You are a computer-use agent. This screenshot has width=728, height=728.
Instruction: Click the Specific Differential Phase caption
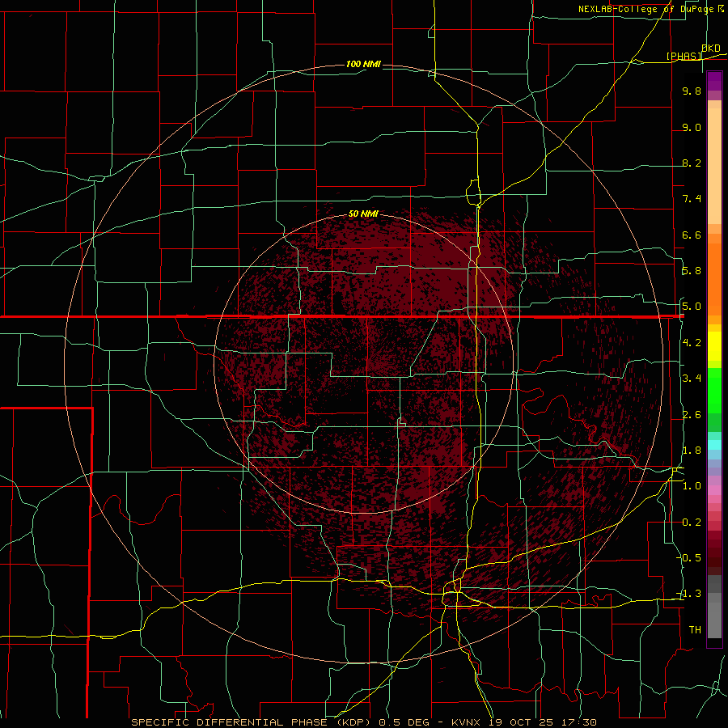point(363,722)
